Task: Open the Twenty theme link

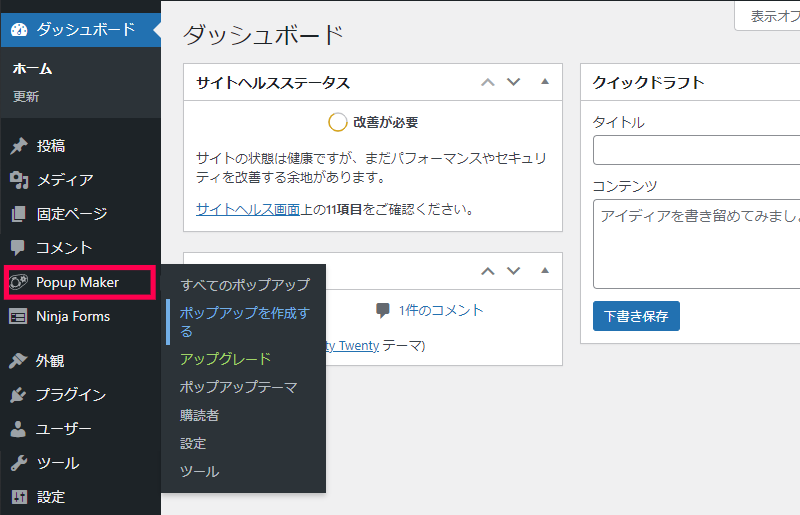Action: [x=353, y=346]
